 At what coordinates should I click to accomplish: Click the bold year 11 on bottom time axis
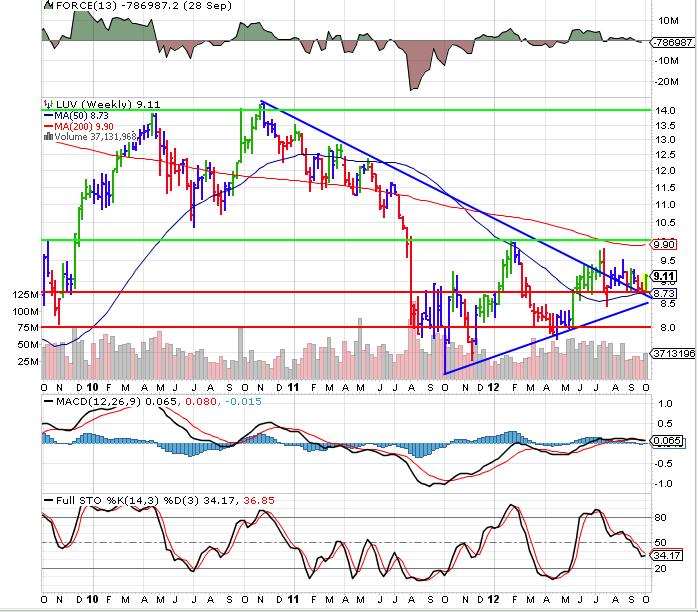pyautogui.click(x=292, y=599)
